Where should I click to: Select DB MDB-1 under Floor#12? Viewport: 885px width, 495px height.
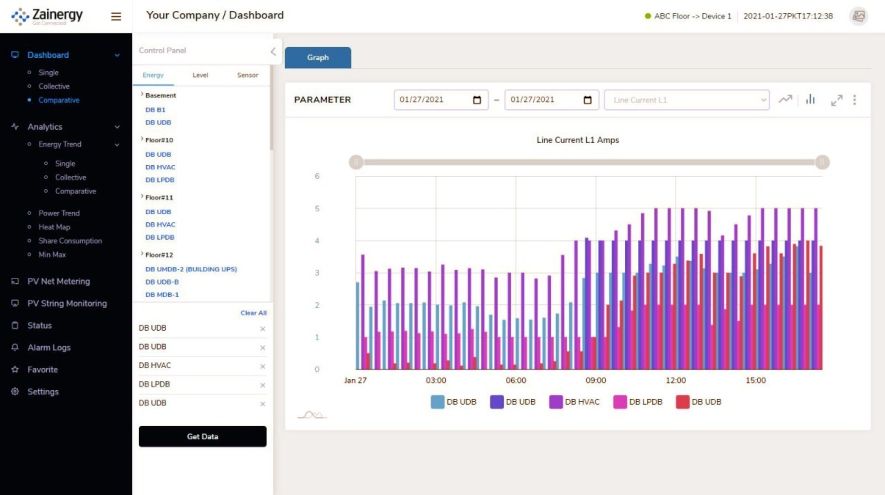click(162, 295)
